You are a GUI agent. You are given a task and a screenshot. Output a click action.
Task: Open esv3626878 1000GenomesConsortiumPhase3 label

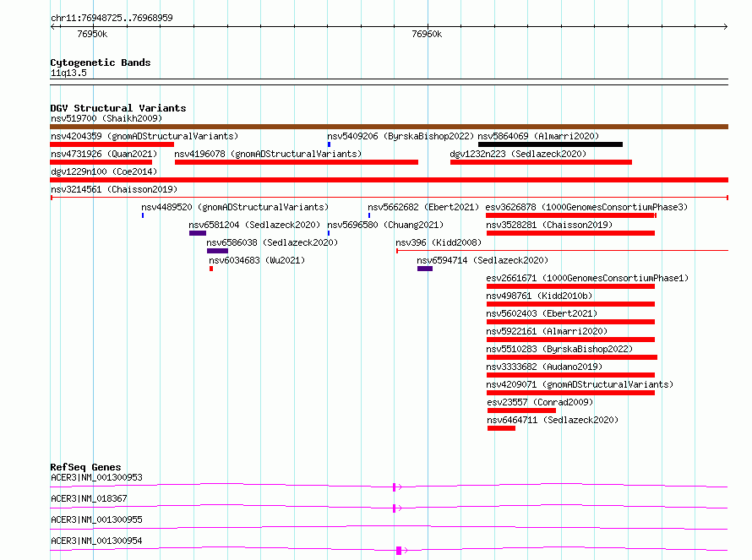[x=586, y=207]
